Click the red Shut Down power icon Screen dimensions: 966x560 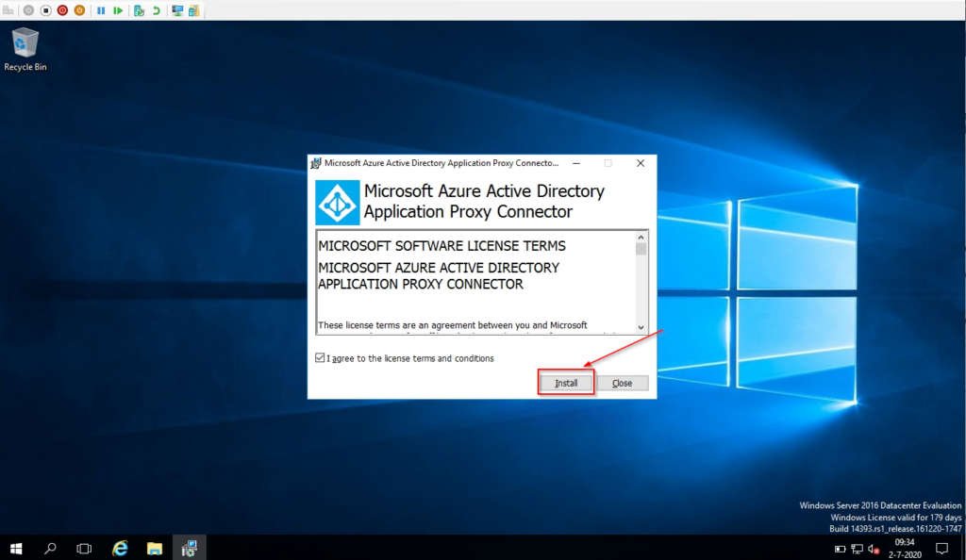point(62,10)
